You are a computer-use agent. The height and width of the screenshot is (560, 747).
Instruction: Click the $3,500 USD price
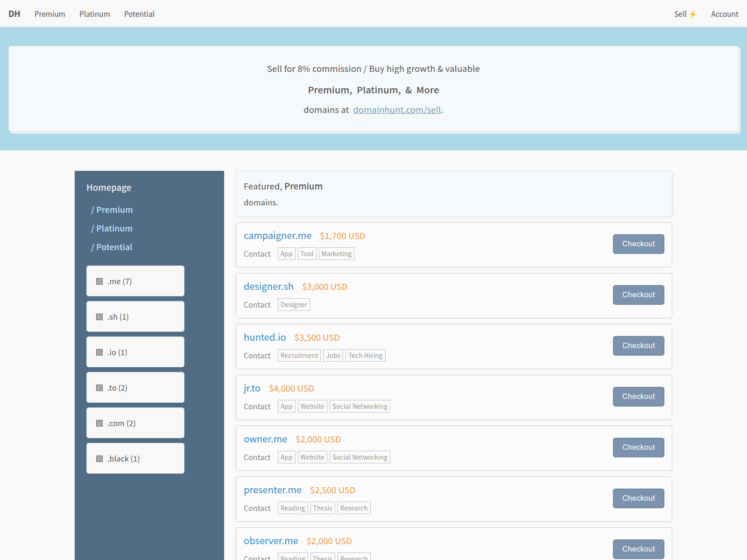[317, 338]
